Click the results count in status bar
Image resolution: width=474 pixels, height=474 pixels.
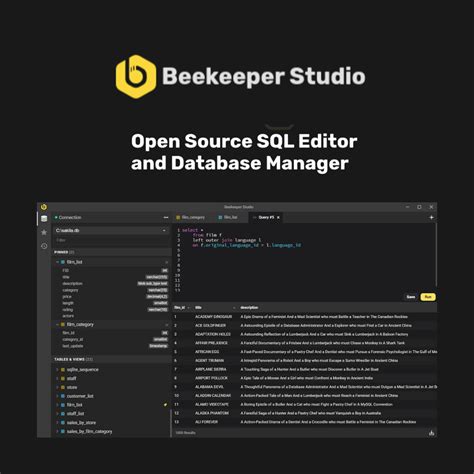tap(185, 433)
